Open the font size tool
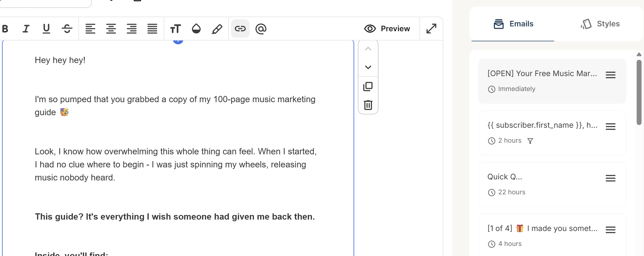Image resolution: width=644 pixels, height=256 pixels. click(175, 29)
